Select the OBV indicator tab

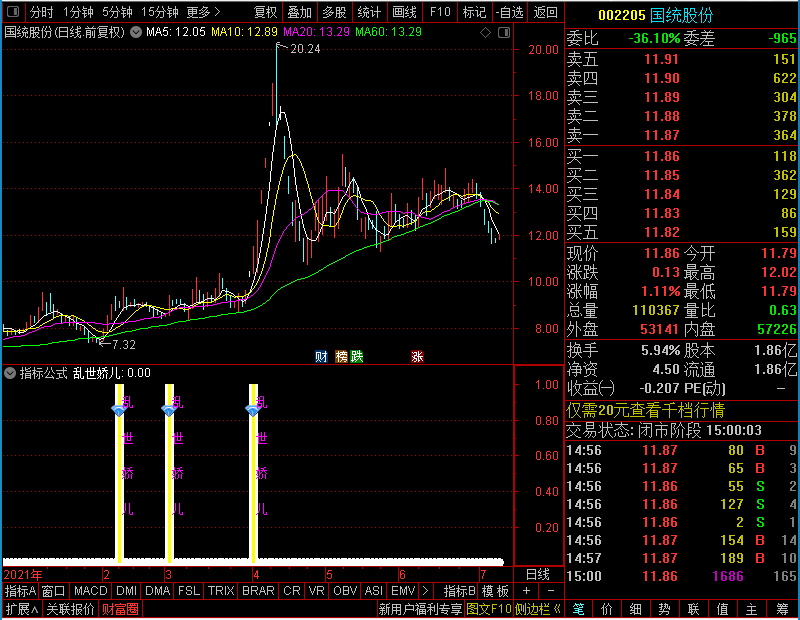point(345,591)
